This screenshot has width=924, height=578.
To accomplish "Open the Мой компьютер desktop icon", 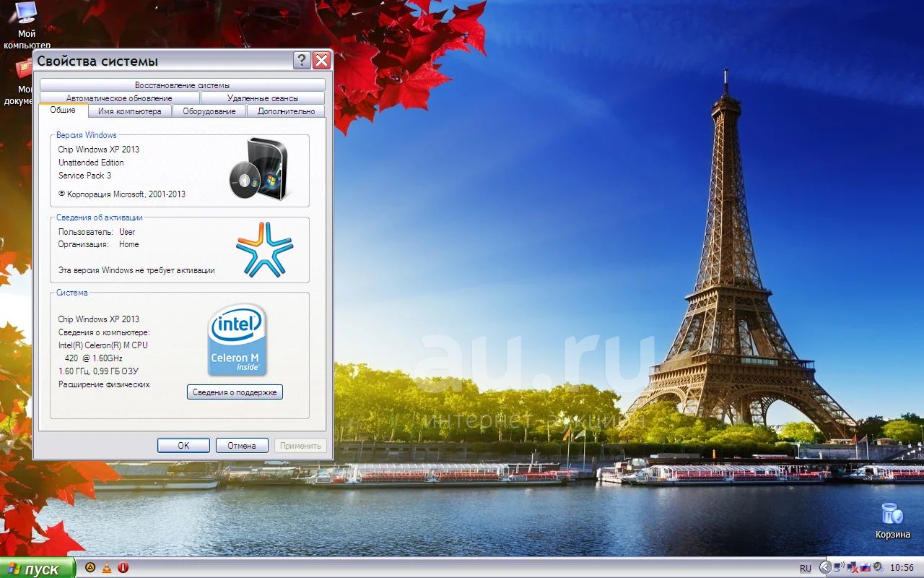I will pos(27,25).
